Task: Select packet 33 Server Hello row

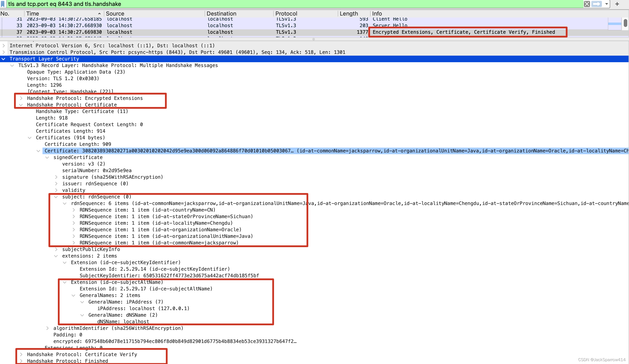Action: pyautogui.click(x=304, y=25)
